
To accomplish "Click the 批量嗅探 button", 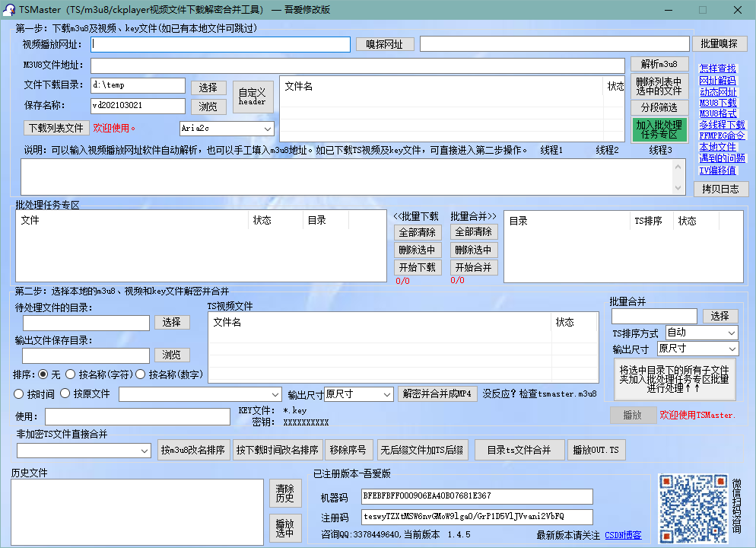I will click(x=720, y=43).
